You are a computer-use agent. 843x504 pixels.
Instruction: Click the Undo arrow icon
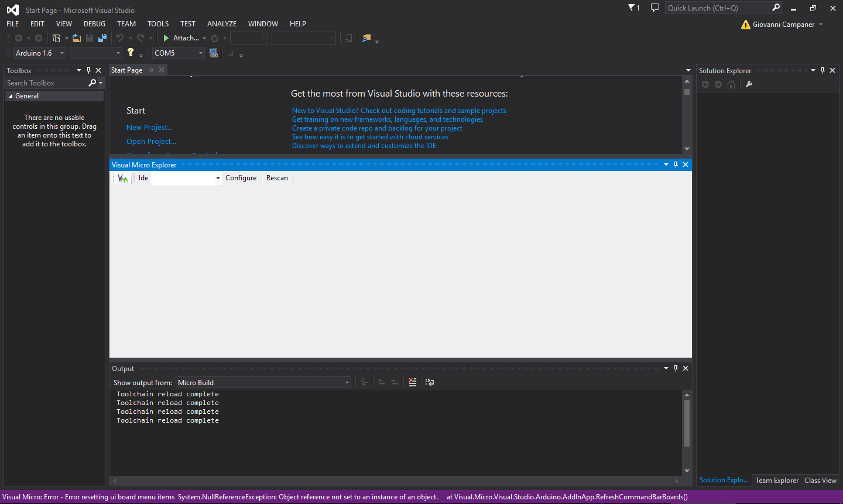click(120, 38)
